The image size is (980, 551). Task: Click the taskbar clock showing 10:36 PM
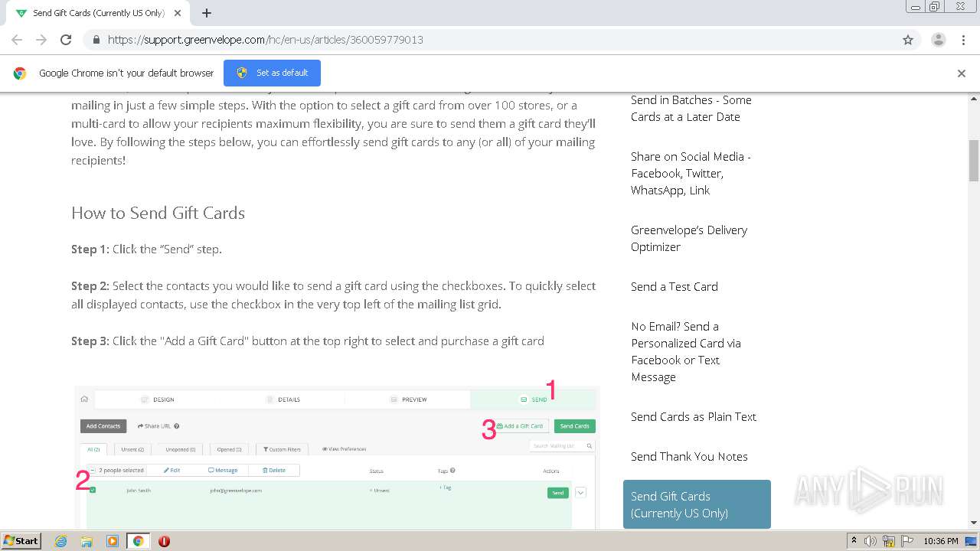point(941,541)
